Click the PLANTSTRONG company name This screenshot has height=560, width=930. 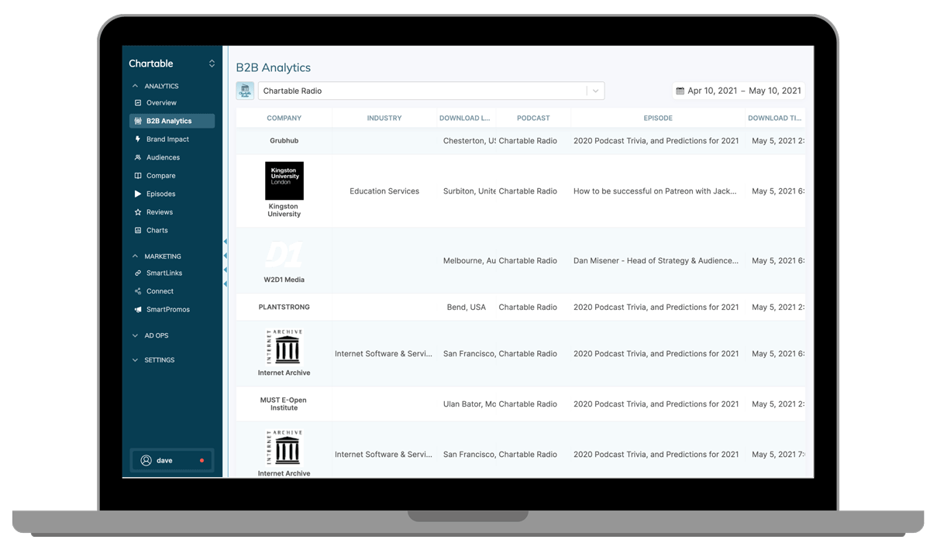tap(284, 307)
